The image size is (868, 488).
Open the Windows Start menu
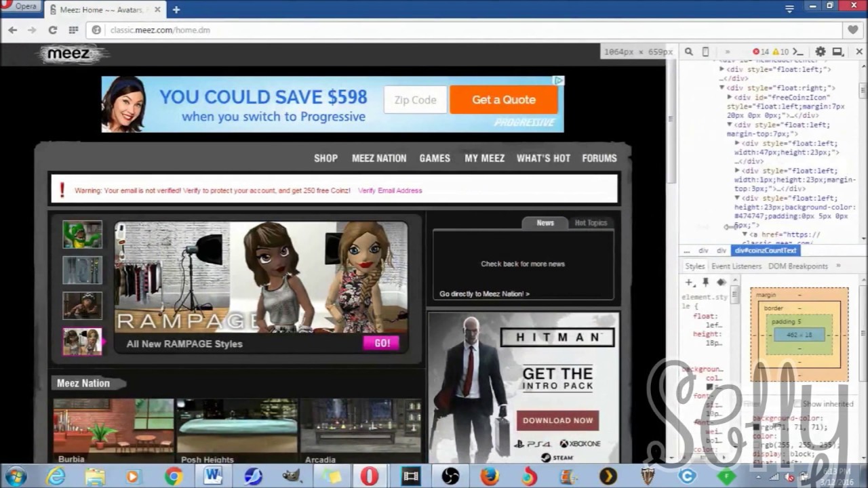(x=15, y=476)
